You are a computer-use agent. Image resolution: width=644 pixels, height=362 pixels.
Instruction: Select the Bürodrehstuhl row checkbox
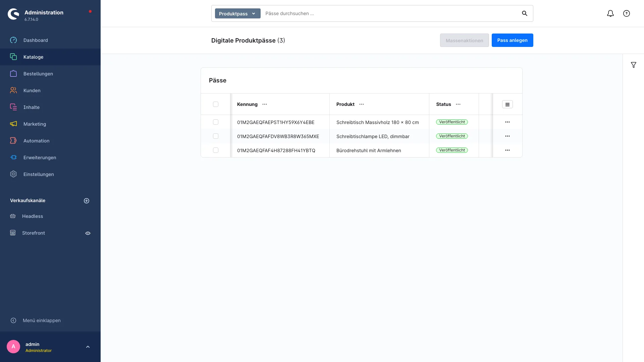click(216, 150)
